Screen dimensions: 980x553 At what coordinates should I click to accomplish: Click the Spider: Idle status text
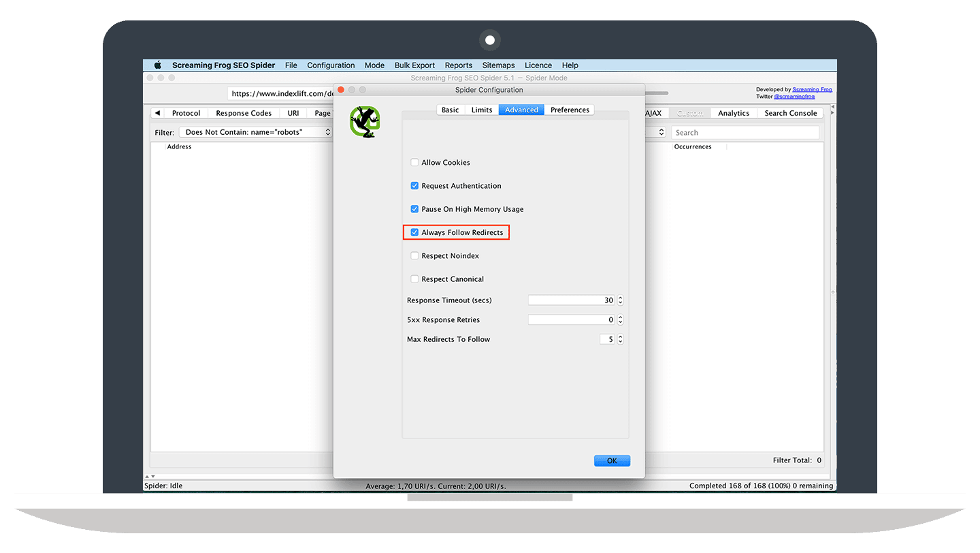click(163, 486)
